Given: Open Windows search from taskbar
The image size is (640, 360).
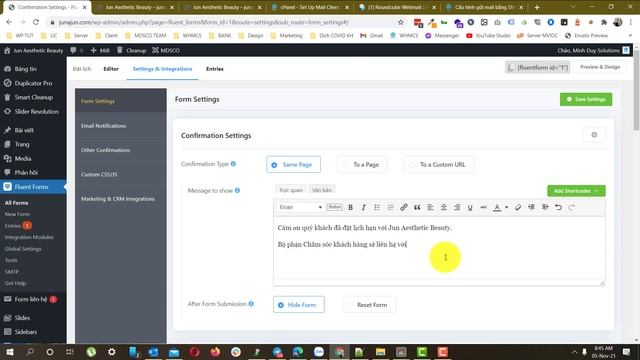Looking at the screenshot, I should click(30, 351).
